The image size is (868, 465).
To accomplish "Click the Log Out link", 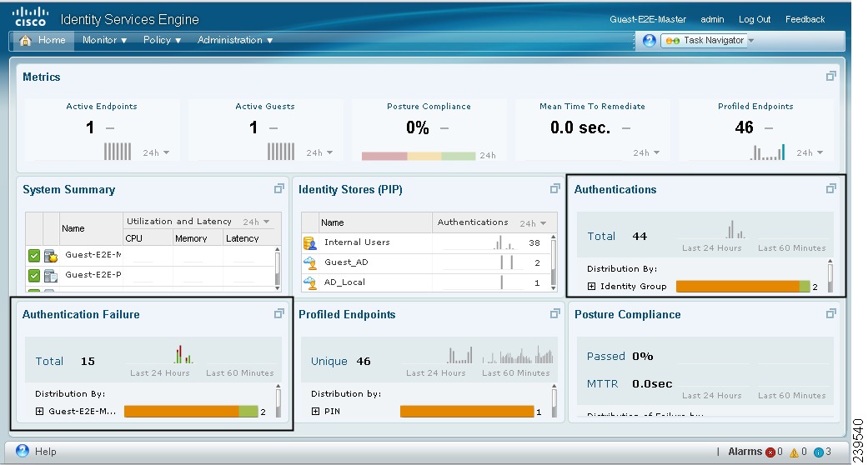I will click(x=755, y=19).
